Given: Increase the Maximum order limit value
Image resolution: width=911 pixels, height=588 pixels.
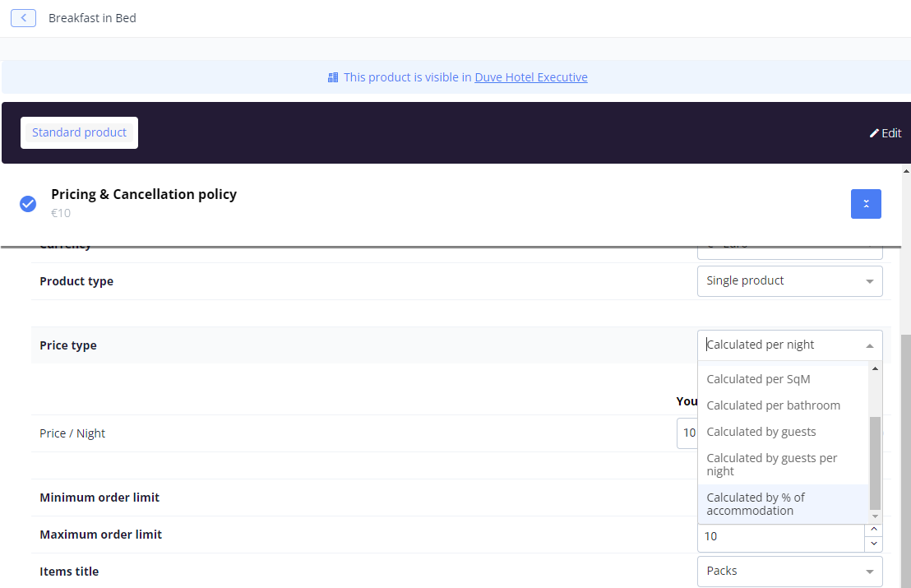Looking at the screenshot, I should [x=873, y=530].
